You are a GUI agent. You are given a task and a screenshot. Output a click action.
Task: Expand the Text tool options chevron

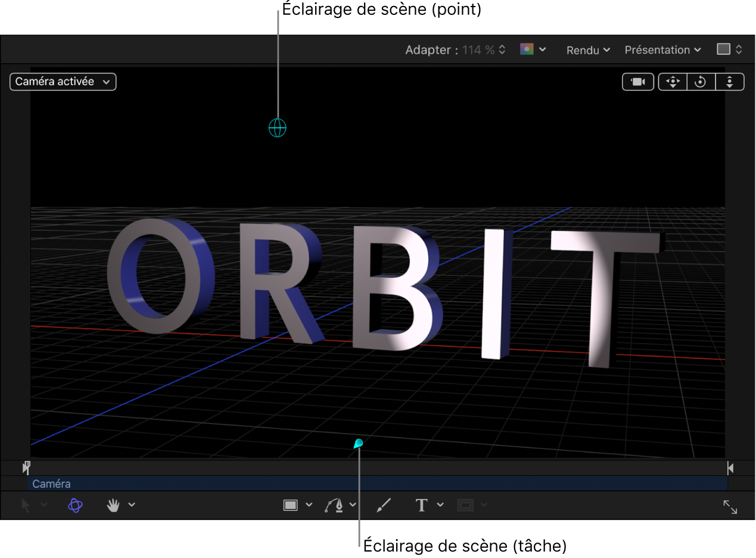[440, 505]
